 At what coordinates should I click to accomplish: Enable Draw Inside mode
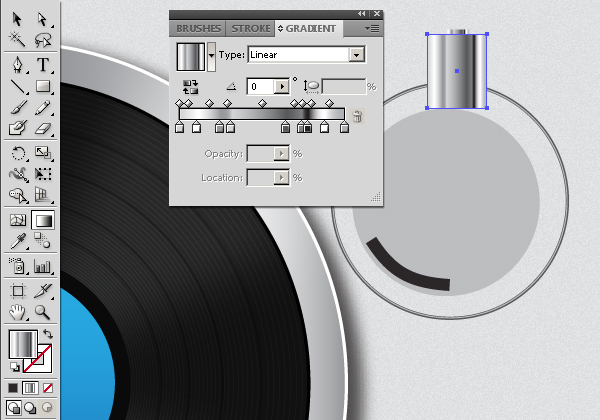47,408
